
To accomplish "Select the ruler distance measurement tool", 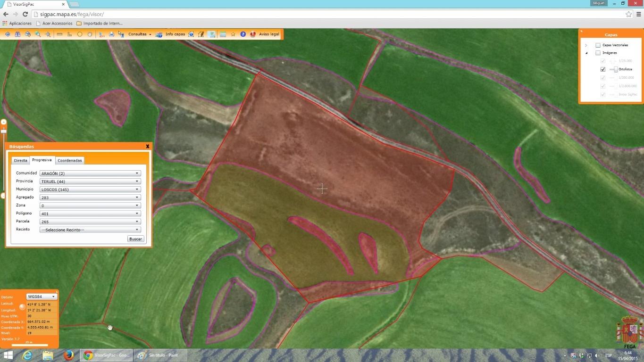I will pyautogui.click(x=59, y=34).
